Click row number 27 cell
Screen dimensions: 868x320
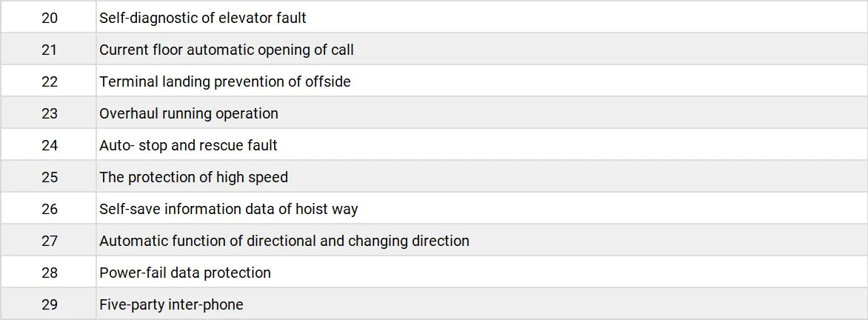(x=50, y=241)
